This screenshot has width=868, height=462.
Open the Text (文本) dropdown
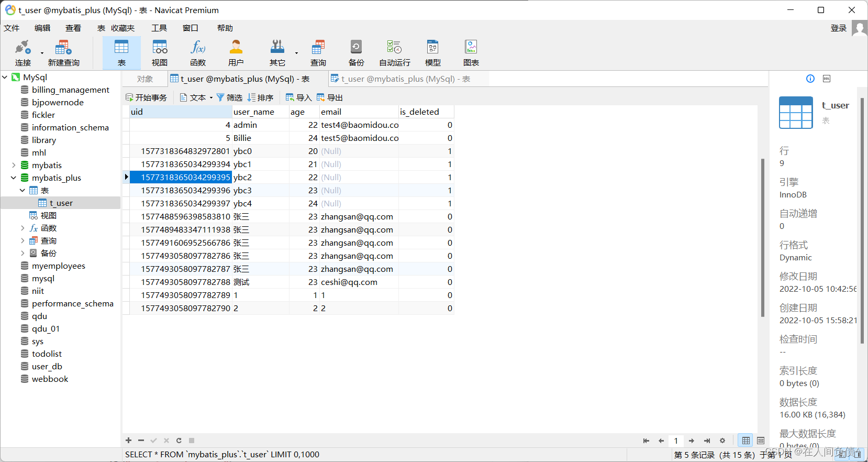(196, 97)
